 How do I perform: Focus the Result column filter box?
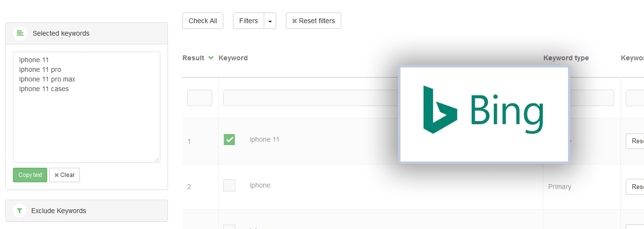(x=200, y=98)
